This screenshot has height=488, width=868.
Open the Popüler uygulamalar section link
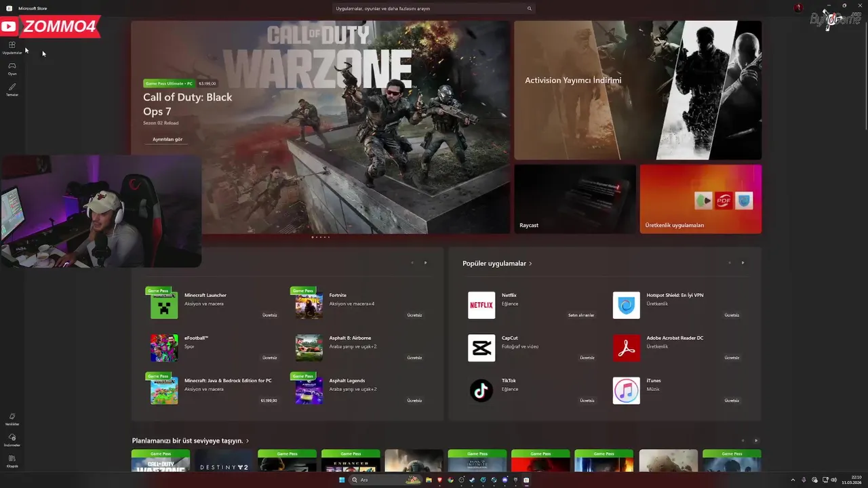click(x=497, y=263)
